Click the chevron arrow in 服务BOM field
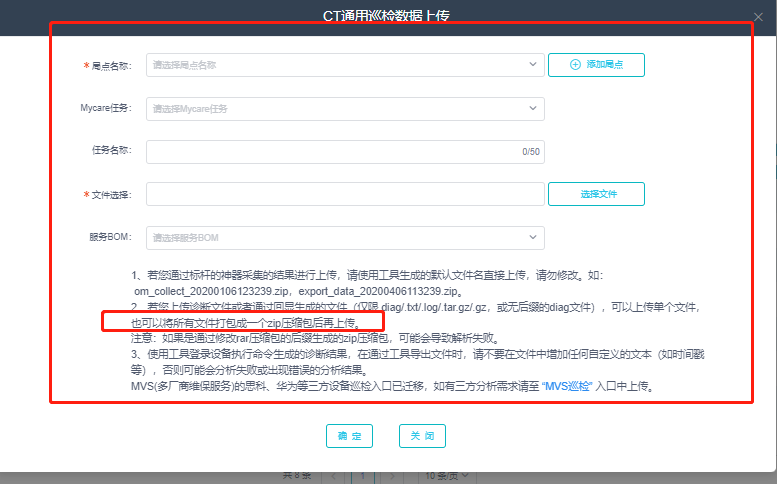The width and height of the screenshot is (777, 484). click(533, 237)
